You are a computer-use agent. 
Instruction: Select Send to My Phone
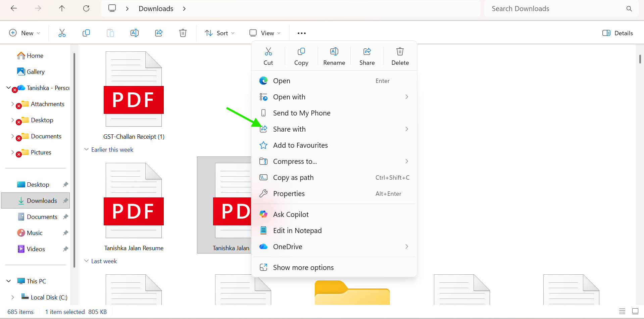(334, 113)
